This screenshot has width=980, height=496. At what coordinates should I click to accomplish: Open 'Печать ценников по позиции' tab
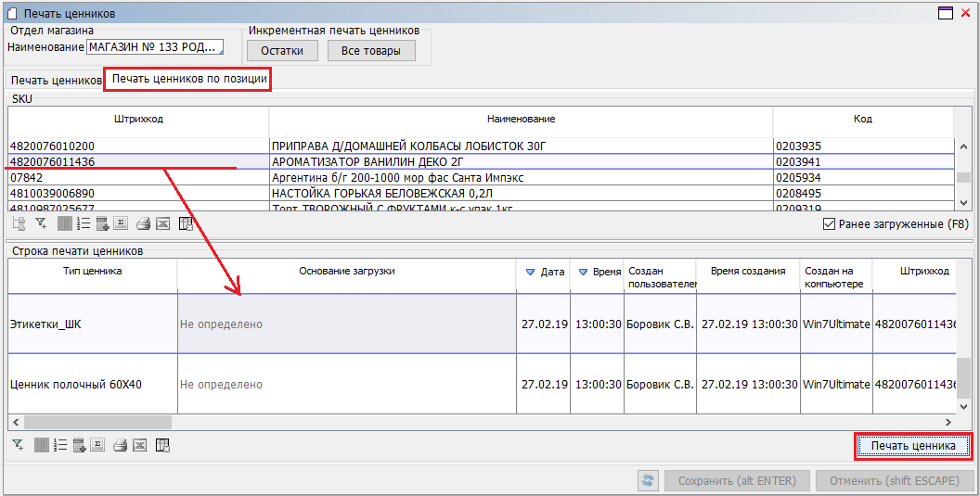click(x=189, y=80)
